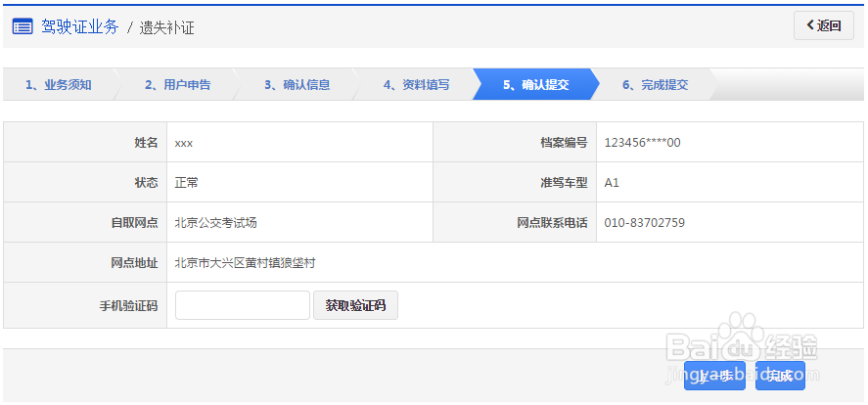Screen dimensions: 868x405
Task: Click the 自取网点 value 北京公交考试场
Action: [x=215, y=223]
